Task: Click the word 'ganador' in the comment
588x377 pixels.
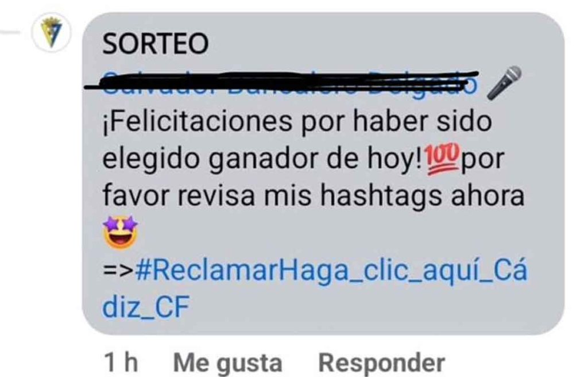Action: click(x=264, y=160)
